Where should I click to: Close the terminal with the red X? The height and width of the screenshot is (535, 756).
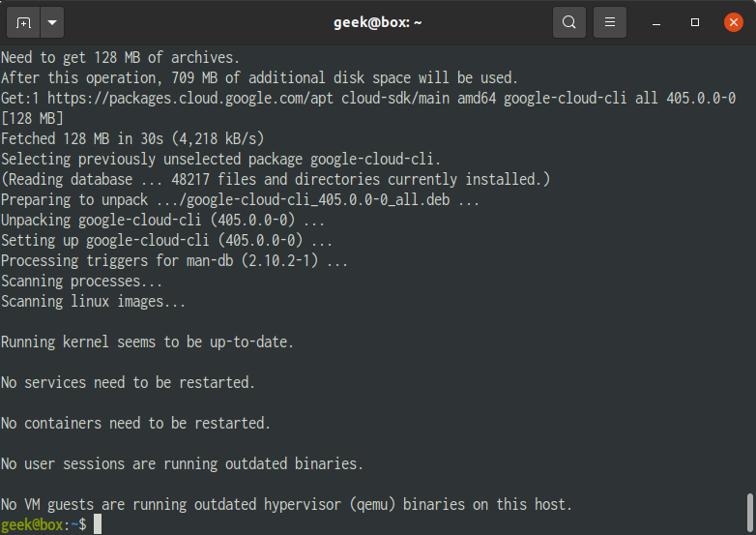click(x=734, y=22)
